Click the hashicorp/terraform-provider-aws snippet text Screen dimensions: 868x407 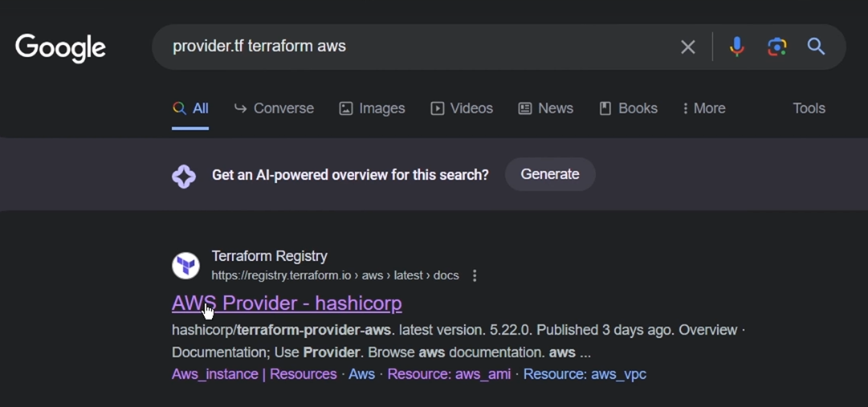[283, 331]
